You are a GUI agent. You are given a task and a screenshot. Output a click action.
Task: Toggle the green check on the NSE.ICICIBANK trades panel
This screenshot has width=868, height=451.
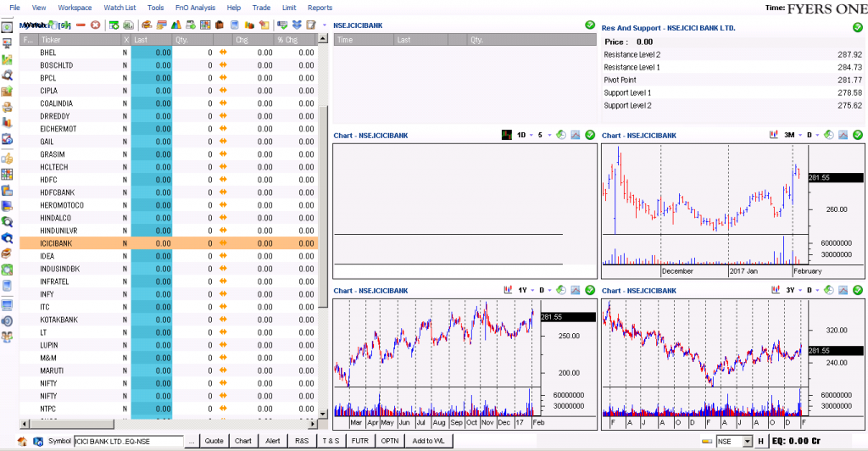[590, 25]
